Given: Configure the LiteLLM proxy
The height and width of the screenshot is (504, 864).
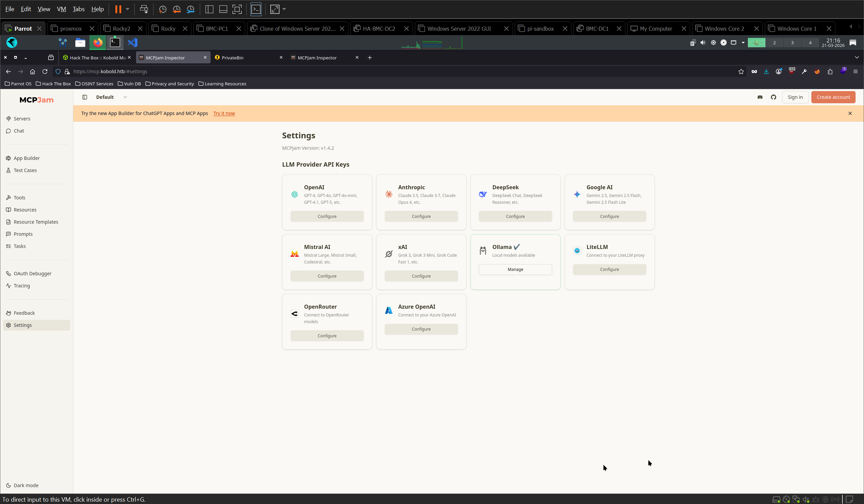Looking at the screenshot, I should (x=609, y=270).
